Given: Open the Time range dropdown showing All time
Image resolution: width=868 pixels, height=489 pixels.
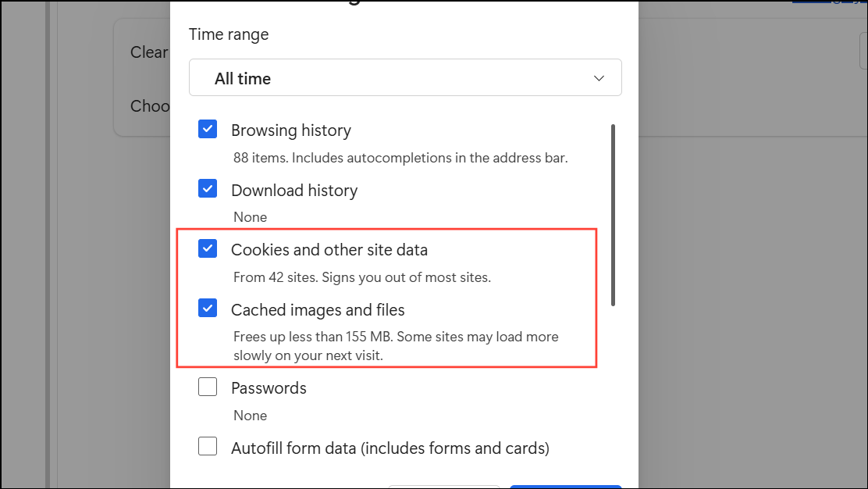Looking at the screenshot, I should pos(405,77).
